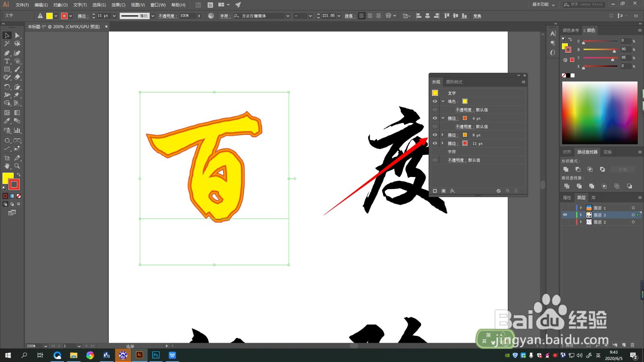The image size is (644, 362).
Task: Select the Column Graph tool
Action: tap(17, 130)
